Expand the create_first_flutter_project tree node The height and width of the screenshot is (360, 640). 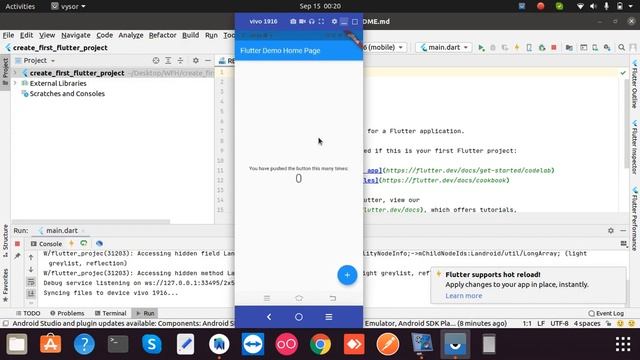pyautogui.click(x=16, y=73)
